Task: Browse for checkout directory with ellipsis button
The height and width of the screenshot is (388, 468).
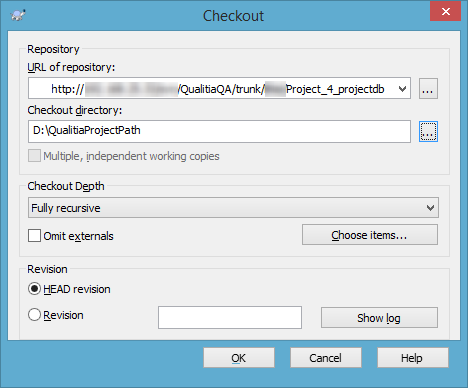Action: click(428, 131)
